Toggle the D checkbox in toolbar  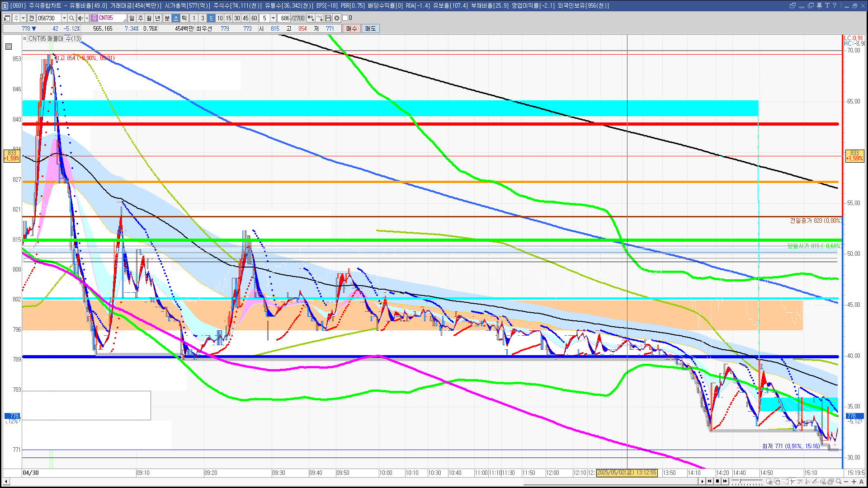(x=345, y=18)
